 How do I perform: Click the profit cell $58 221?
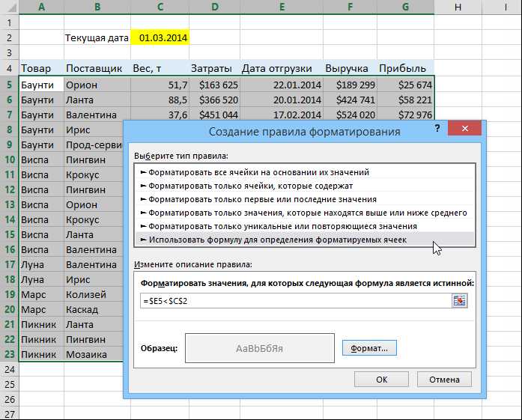[x=405, y=100]
